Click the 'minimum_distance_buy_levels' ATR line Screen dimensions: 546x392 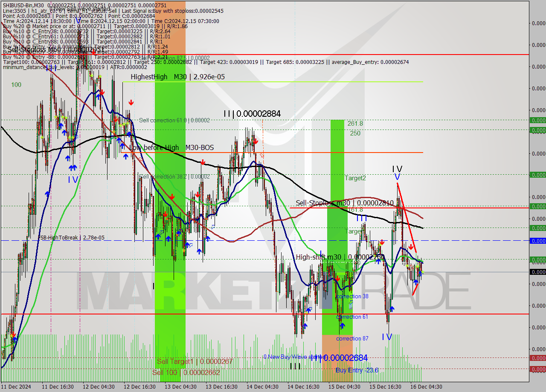coord(75,67)
